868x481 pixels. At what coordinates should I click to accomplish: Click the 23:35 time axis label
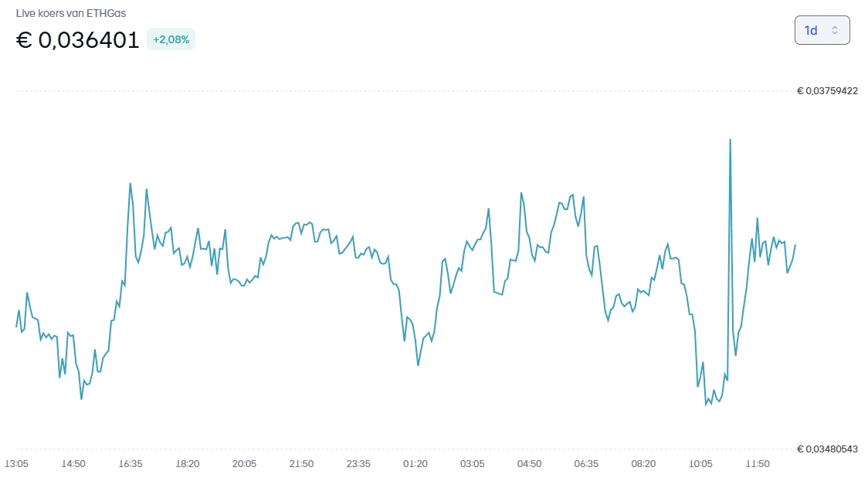pyautogui.click(x=358, y=464)
